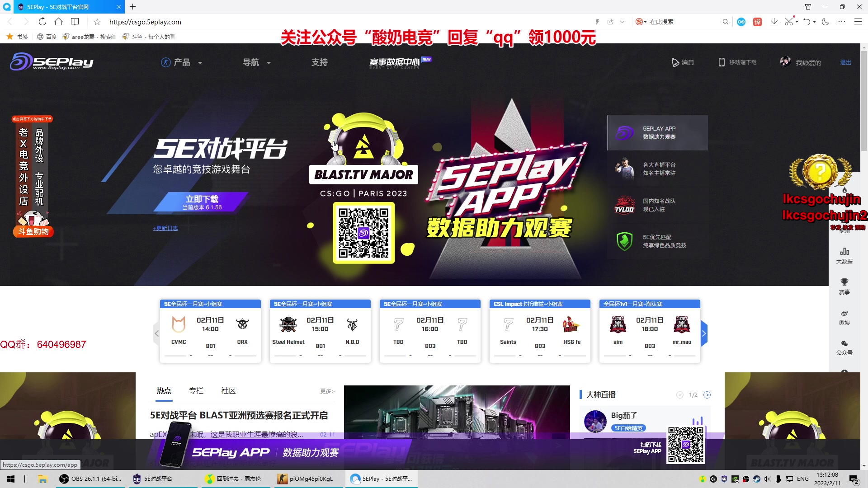Expand the arrow beside the undo icon
The height and width of the screenshot is (488, 868).
[814, 22]
